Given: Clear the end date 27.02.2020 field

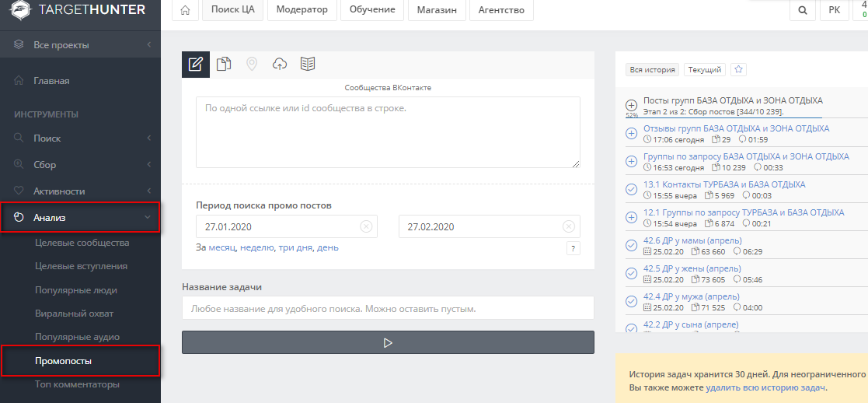Looking at the screenshot, I should 568,227.
